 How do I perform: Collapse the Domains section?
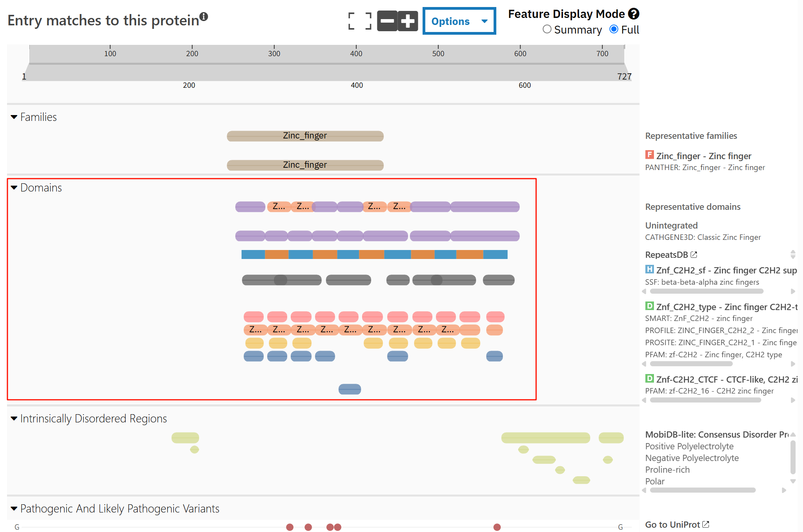[14, 188]
